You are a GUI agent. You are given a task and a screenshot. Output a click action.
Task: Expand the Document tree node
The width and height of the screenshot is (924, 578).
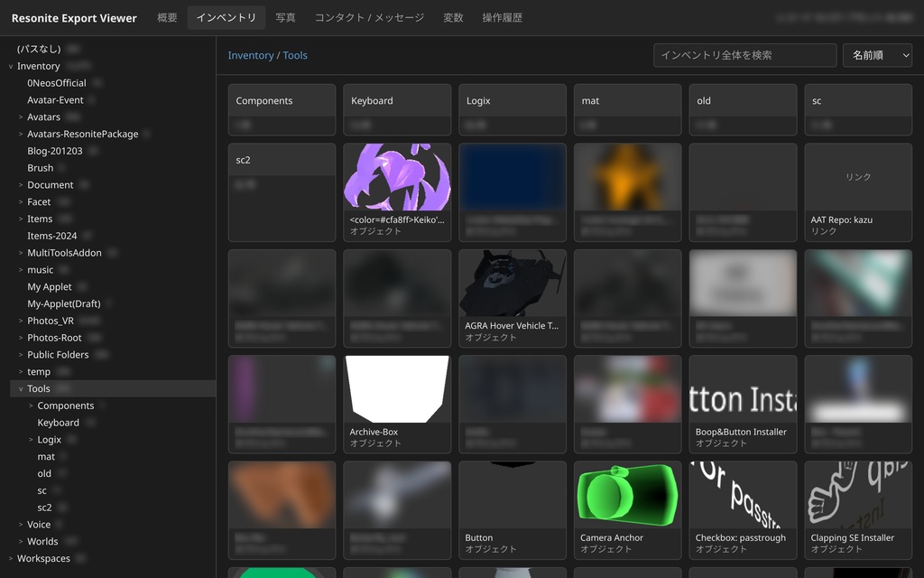coord(21,185)
